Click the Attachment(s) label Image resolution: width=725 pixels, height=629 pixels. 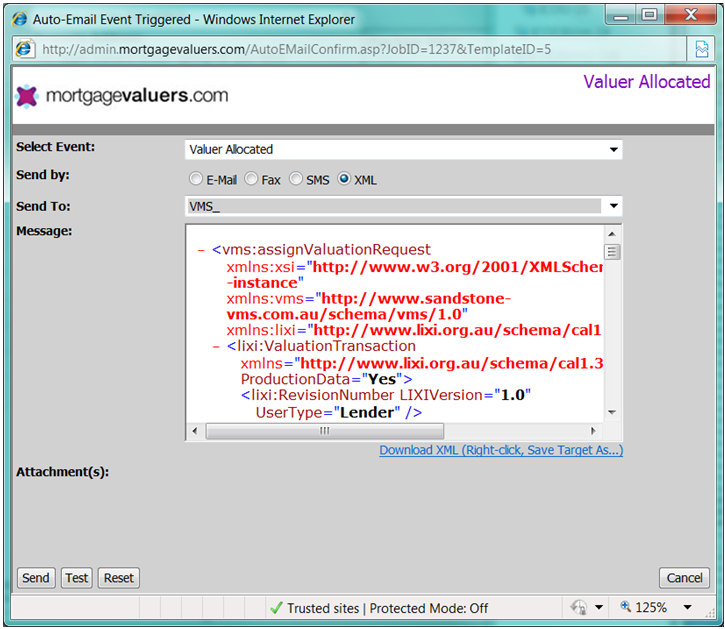click(62, 472)
